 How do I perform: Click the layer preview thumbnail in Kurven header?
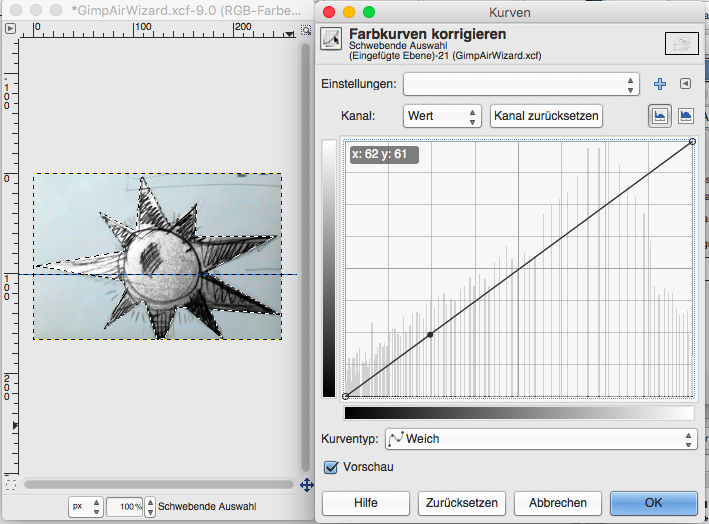click(x=681, y=43)
